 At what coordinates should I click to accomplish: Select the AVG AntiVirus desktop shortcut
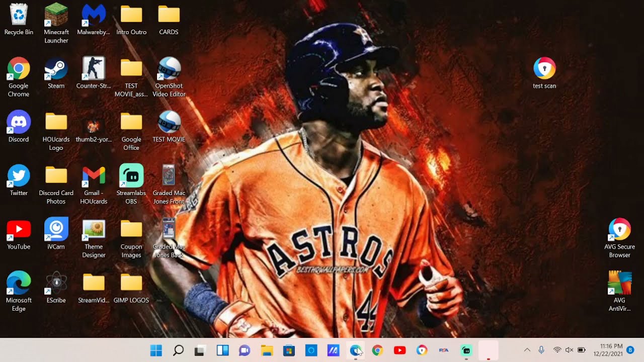[620, 292]
